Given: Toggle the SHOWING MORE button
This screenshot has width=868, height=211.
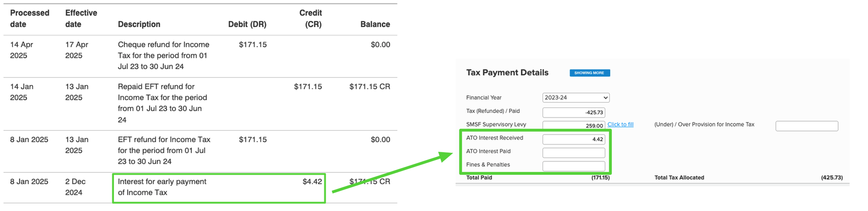Looking at the screenshot, I should (590, 73).
